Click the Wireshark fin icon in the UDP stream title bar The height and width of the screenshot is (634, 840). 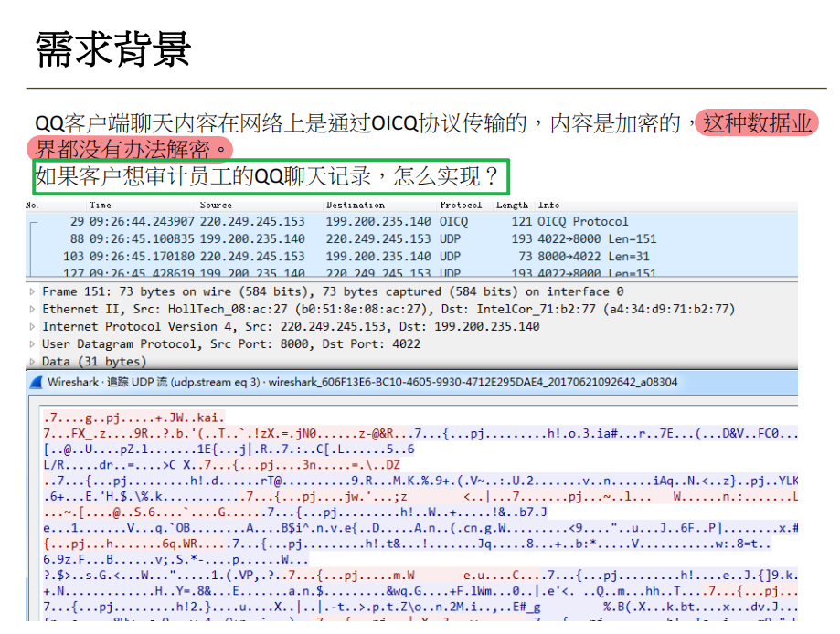tap(36, 383)
